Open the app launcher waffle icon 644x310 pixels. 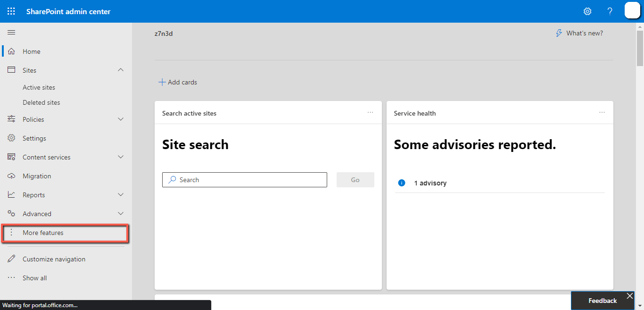[11, 11]
